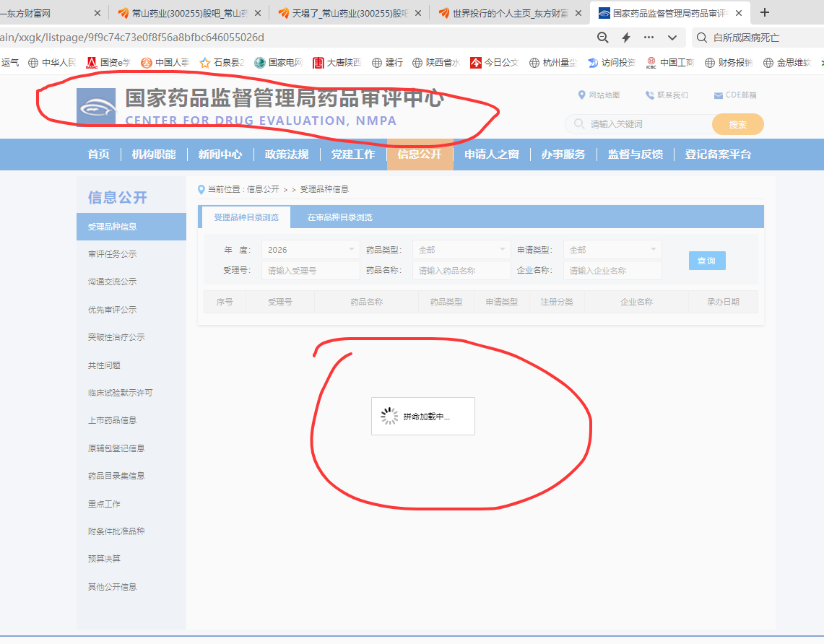Image resolution: width=824 pixels, height=644 pixels.
Task: Open 登记备案平台 navigation item
Action: pos(718,155)
